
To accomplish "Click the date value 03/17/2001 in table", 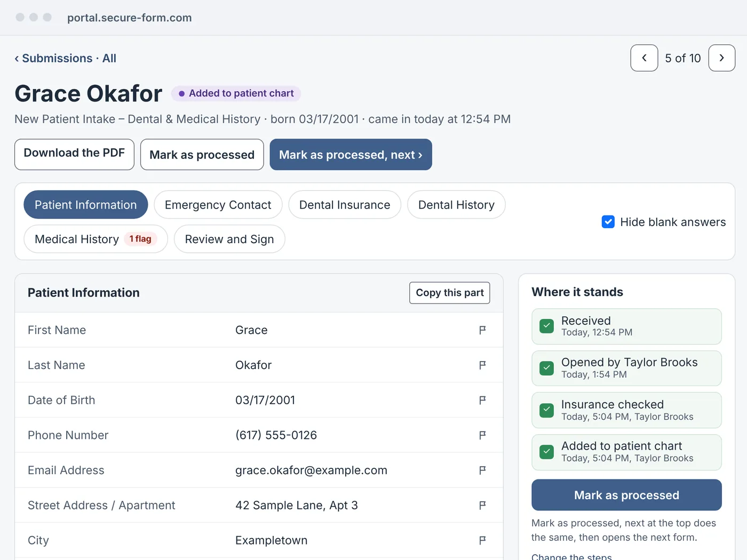I will 265,400.
